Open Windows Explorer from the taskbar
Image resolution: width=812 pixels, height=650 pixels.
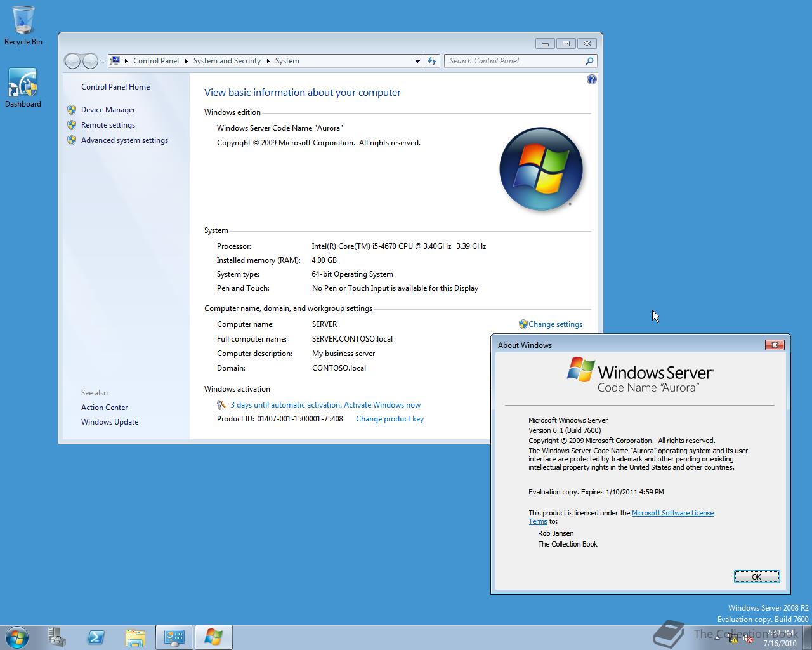click(134, 637)
